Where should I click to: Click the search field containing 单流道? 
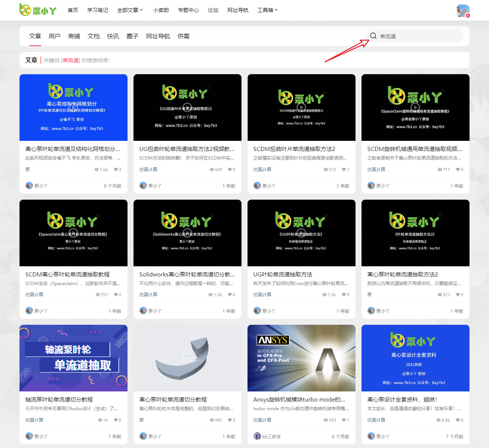pyautogui.click(x=415, y=36)
